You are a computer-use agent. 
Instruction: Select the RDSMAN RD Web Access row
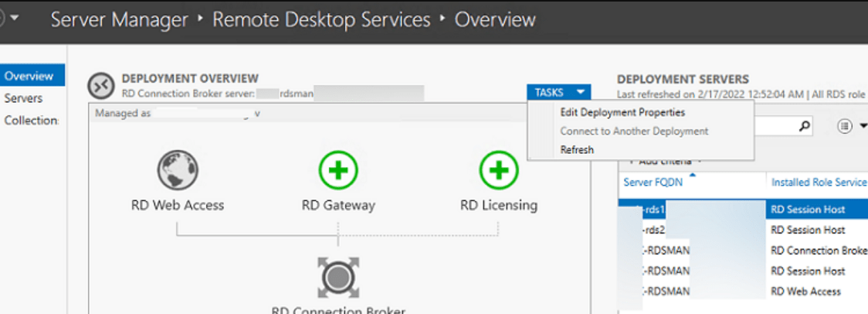point(743,292)
